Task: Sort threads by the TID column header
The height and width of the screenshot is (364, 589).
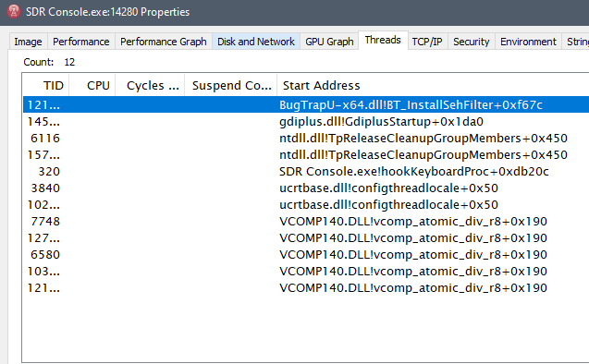Action: pos(46,85)
